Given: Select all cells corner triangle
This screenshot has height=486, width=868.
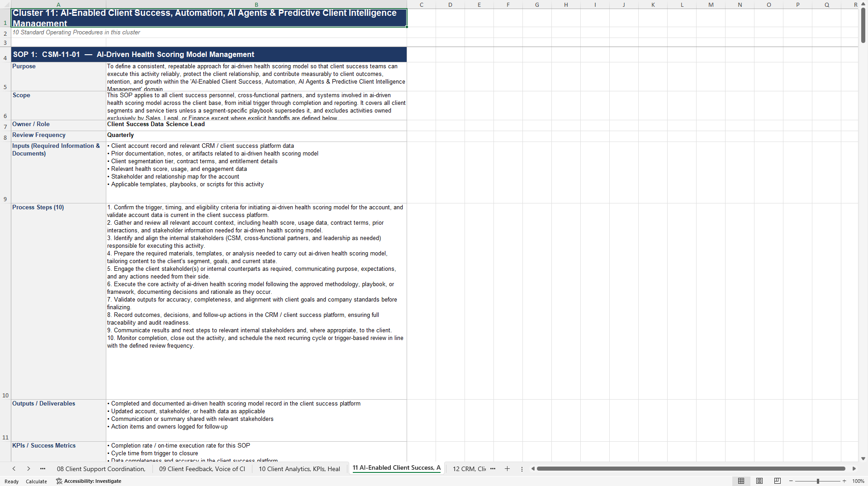Looking at the screenshot, I should [5, 5].
